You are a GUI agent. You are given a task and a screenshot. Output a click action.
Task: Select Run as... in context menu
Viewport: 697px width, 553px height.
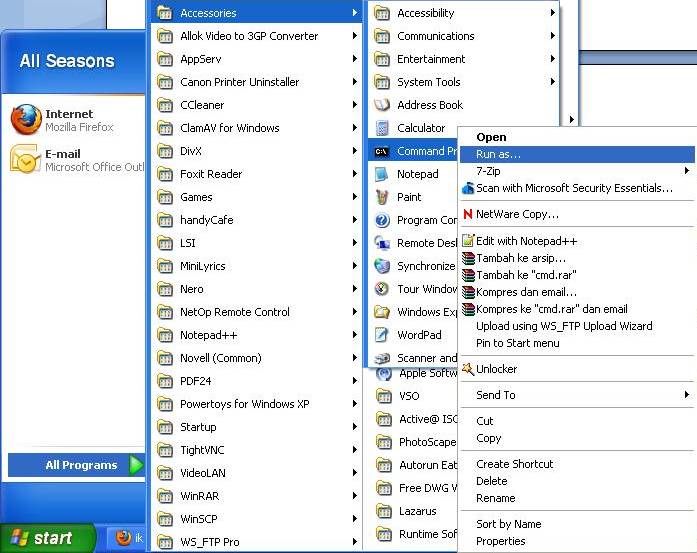577,154
